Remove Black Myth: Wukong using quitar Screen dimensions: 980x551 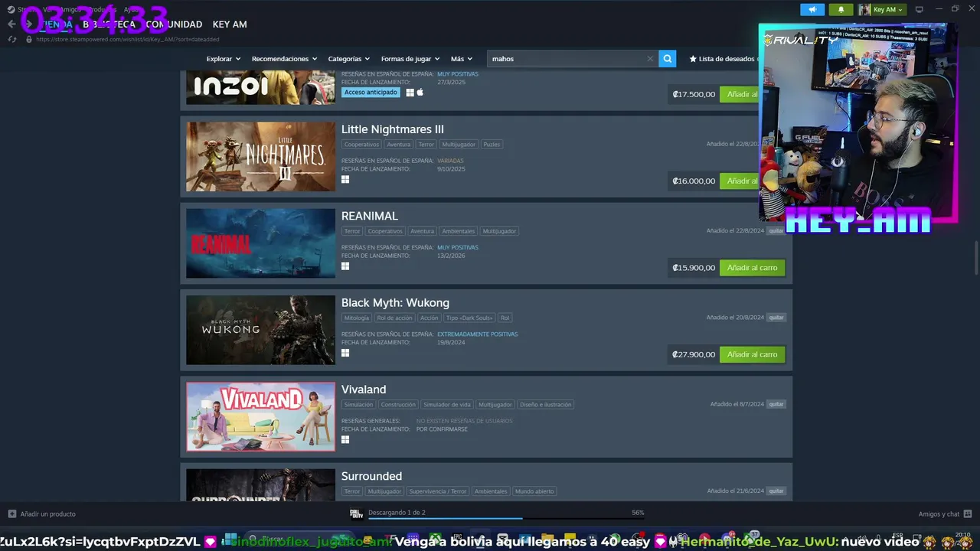[x=776, y=317]
